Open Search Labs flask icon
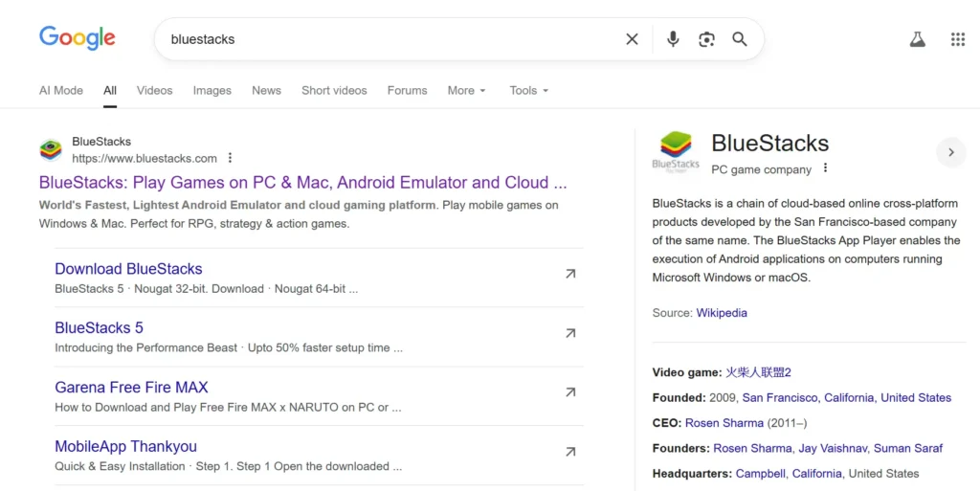The height and width of the screenshot is (491, 980). click(x=917, y=39)
